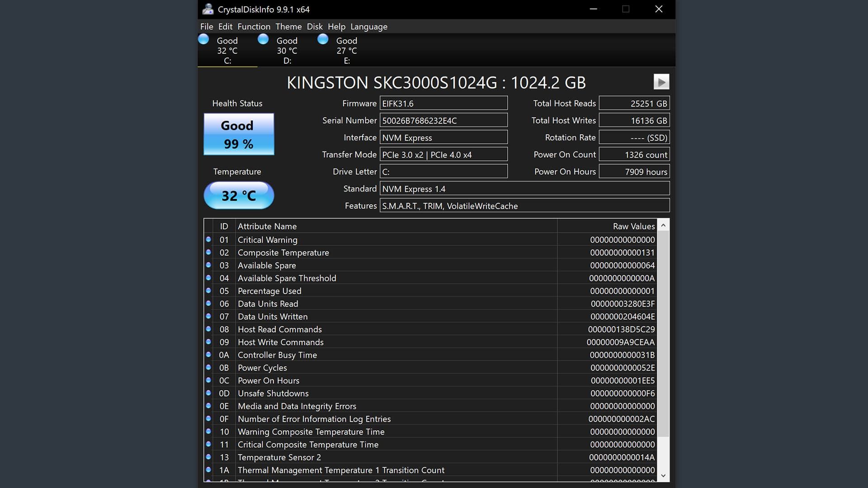The width and height of the screenshot is (868, 488).
Task: Open the Help menu
Action: 336,27
